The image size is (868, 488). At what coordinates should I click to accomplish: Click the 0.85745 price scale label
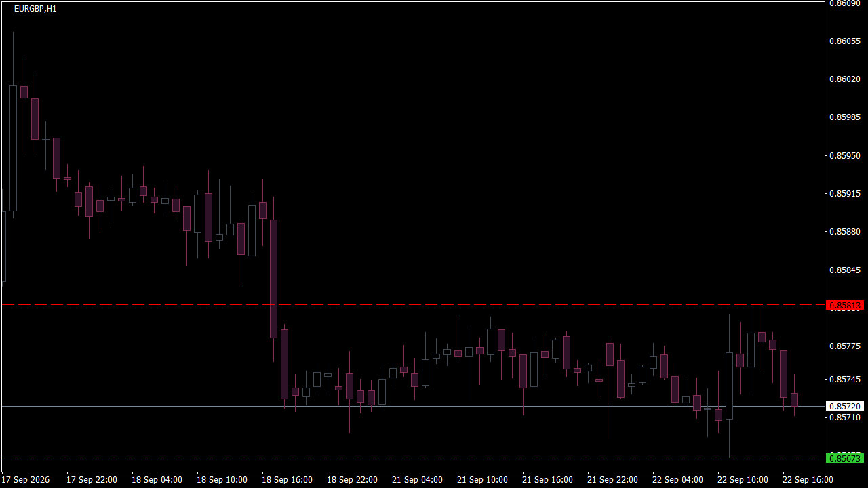[846, 379]
